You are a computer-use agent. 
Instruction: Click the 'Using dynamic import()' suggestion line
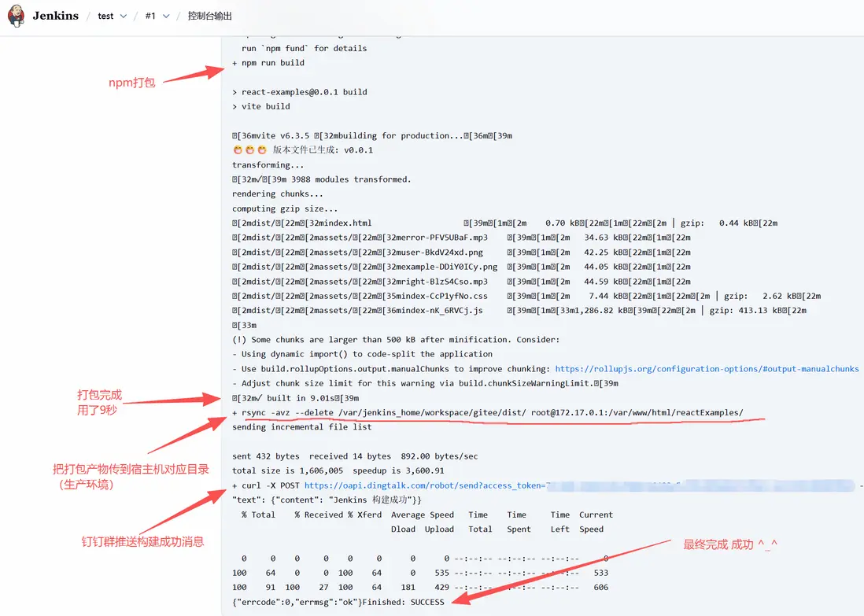[363, 354]
